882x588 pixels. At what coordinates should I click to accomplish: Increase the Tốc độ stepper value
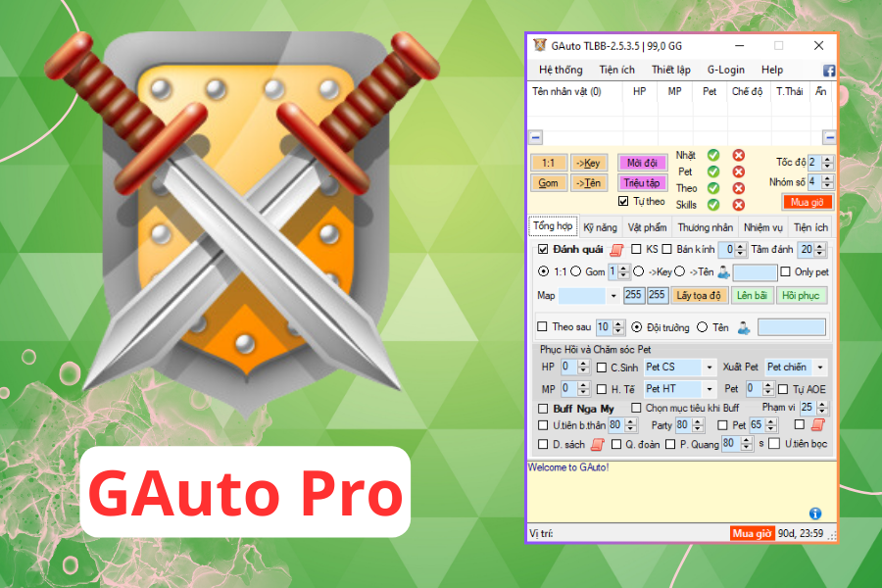coord(828,159)
